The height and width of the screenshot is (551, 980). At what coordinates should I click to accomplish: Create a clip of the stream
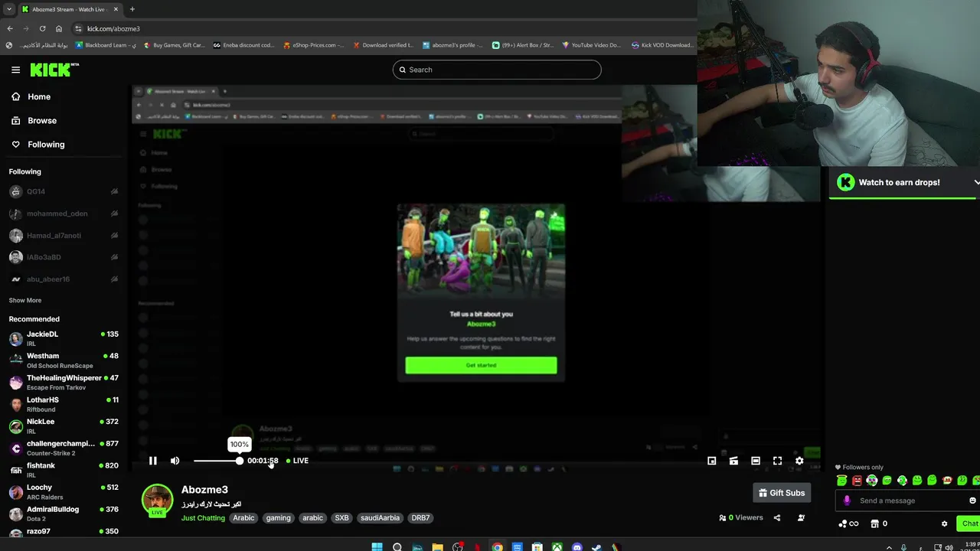(x=733, y=461)
